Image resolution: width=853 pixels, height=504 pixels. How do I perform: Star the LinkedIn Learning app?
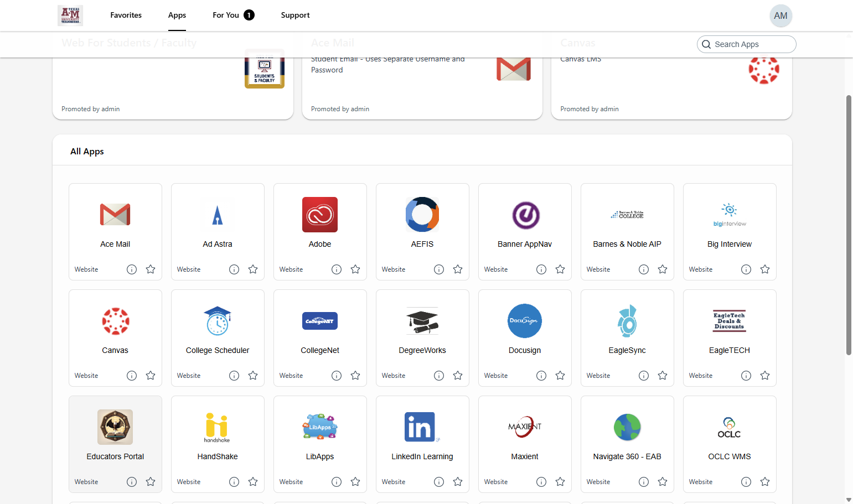point(458,482)
